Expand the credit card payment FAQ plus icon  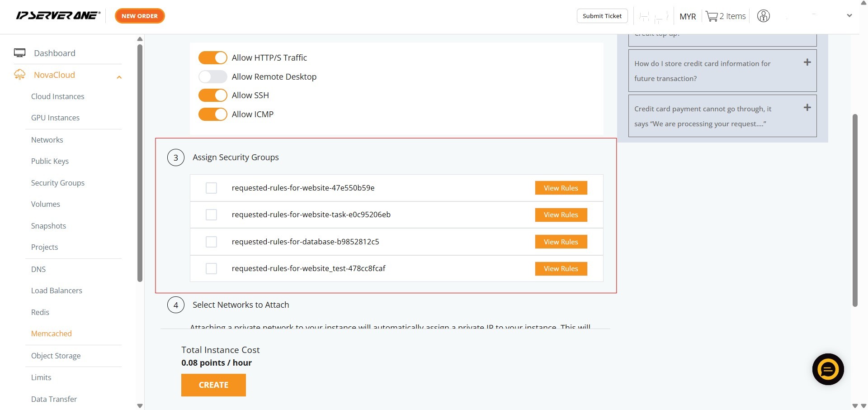(x=807, y=108)
